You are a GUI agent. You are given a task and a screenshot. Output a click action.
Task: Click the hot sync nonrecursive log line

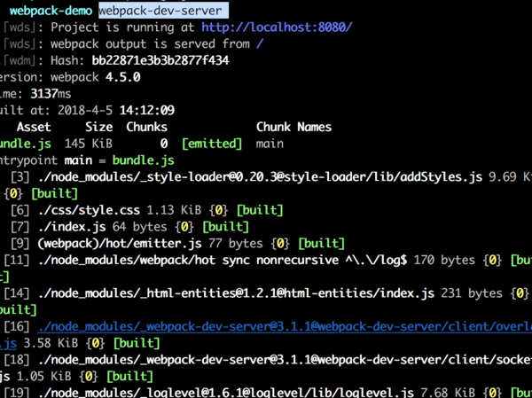266,260
